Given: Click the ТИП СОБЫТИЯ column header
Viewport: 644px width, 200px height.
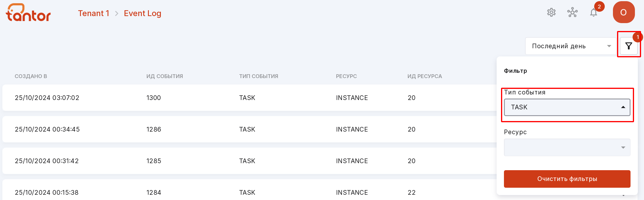Looking at the screenshot, I should coord(259,76).
